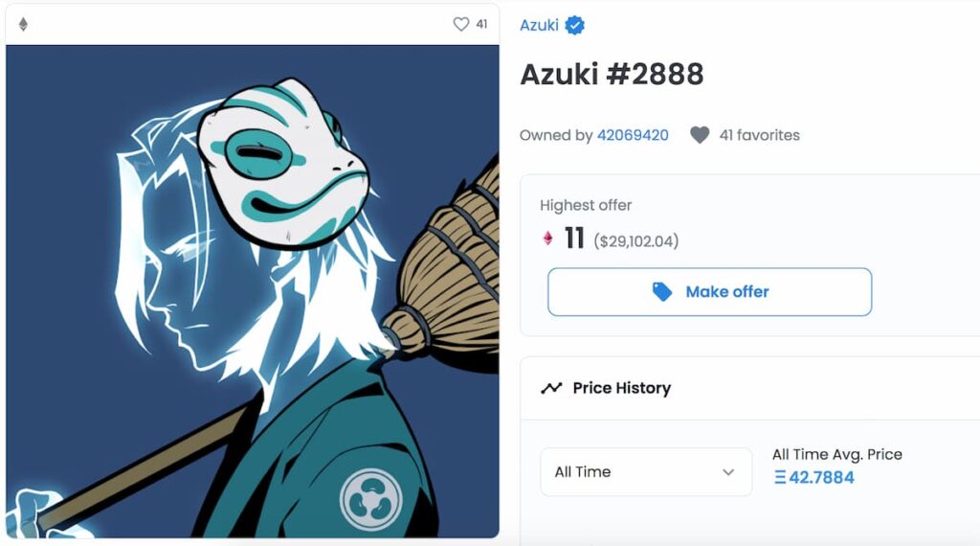Screen dimensions: 980x546
Task: Click the USD value $29,102.04
Action: click(635, 241)
